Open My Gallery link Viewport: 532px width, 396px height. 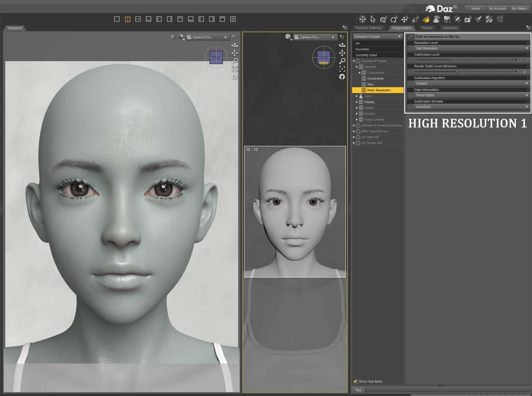click(x=519, y=8)
